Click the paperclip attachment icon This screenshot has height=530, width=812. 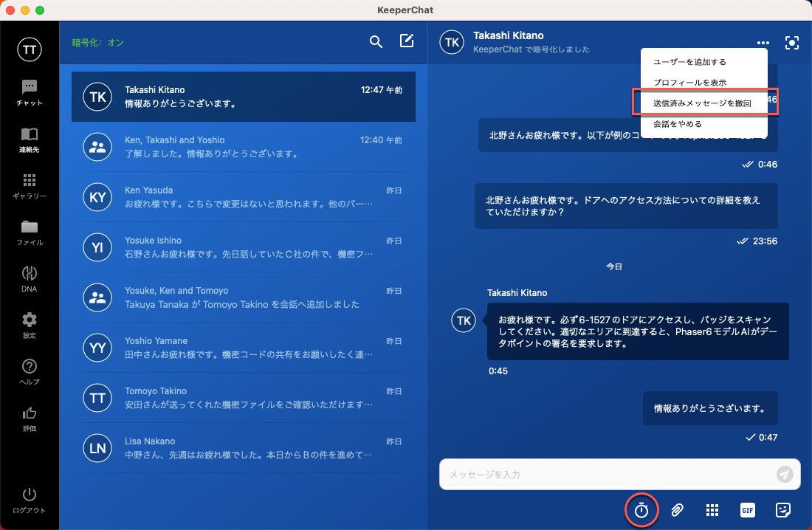[x=677, y=510]
